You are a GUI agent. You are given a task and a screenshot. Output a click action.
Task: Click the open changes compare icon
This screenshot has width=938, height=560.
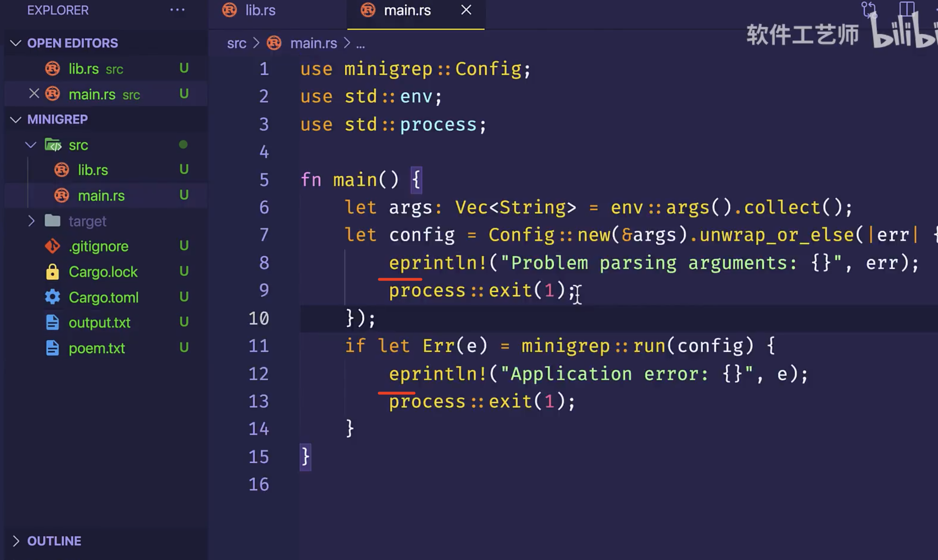pos(869,9)
